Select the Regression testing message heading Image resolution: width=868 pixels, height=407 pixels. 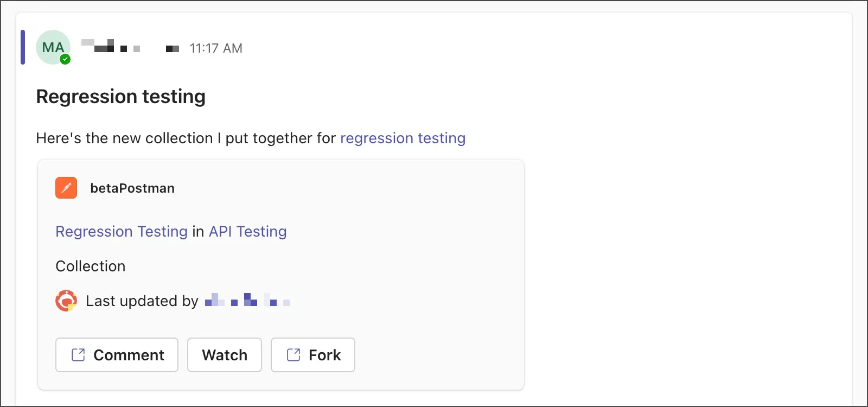coord(120,97)
